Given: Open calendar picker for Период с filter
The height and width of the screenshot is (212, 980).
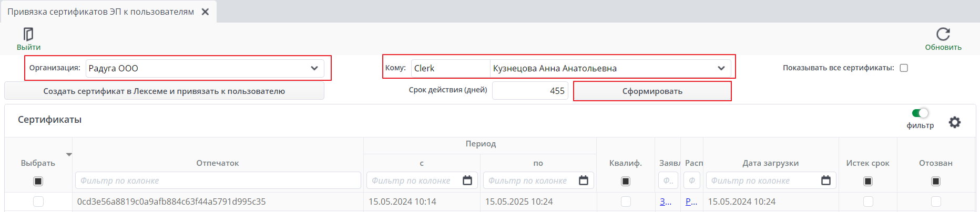Looking at the screenshot, I should coord(467,181).
